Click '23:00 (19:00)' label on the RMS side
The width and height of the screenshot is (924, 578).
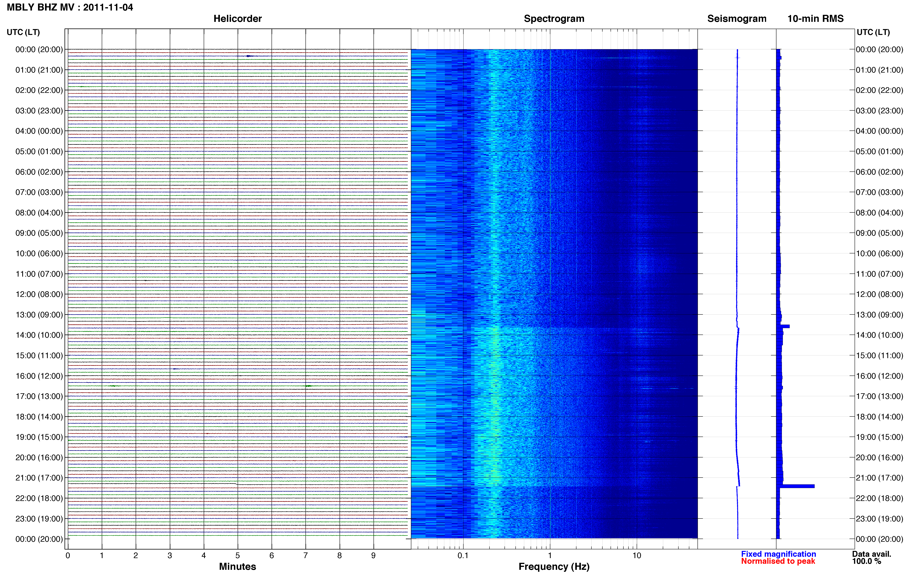click(x=880, y=519)
